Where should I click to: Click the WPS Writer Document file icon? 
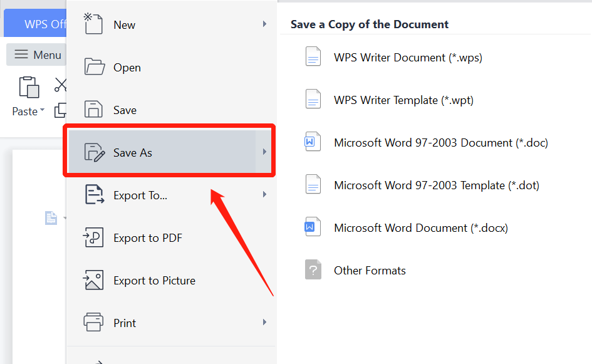coord(313,56)
